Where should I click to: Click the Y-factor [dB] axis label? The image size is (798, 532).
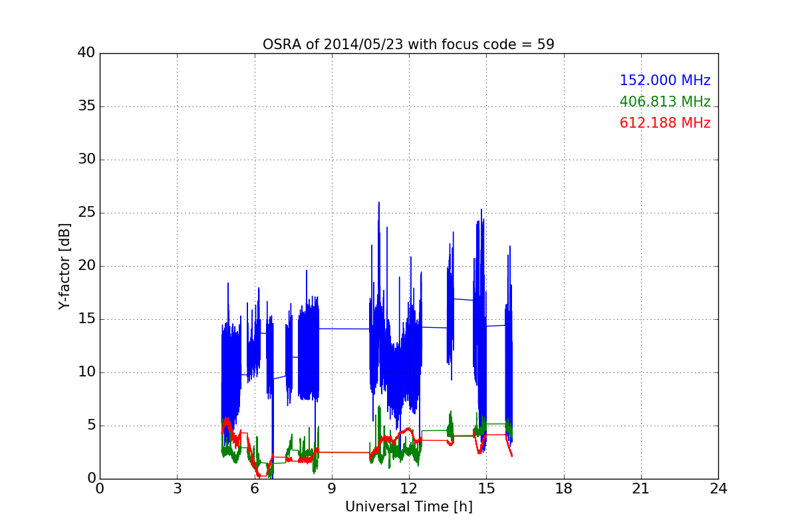coord(65,266)
